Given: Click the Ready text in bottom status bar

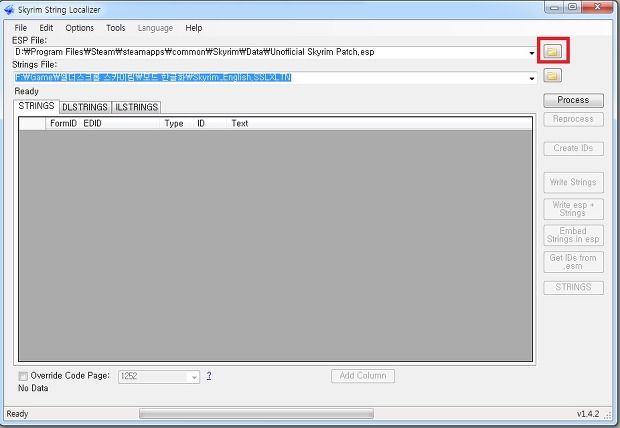Looking at the screenshot, I should click(x=17, y=414).
